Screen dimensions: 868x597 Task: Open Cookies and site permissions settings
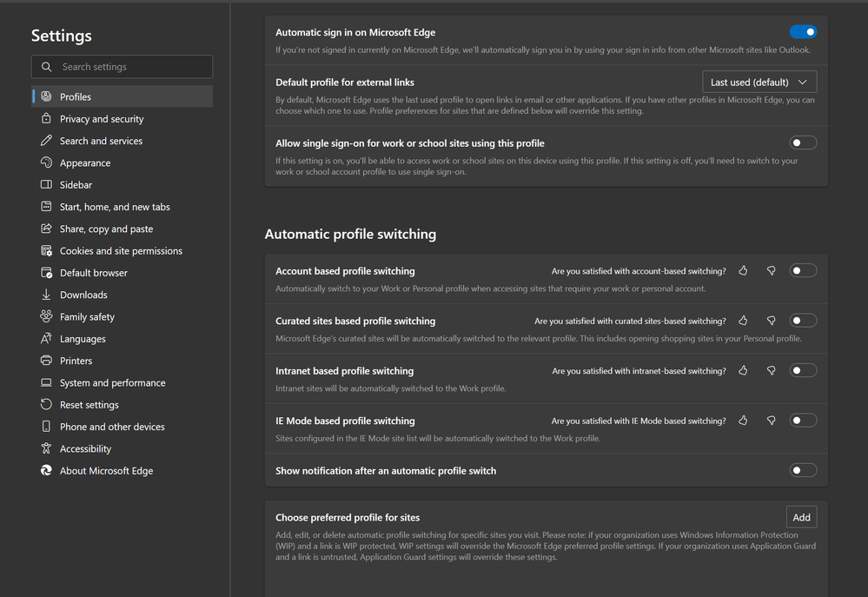121,251
